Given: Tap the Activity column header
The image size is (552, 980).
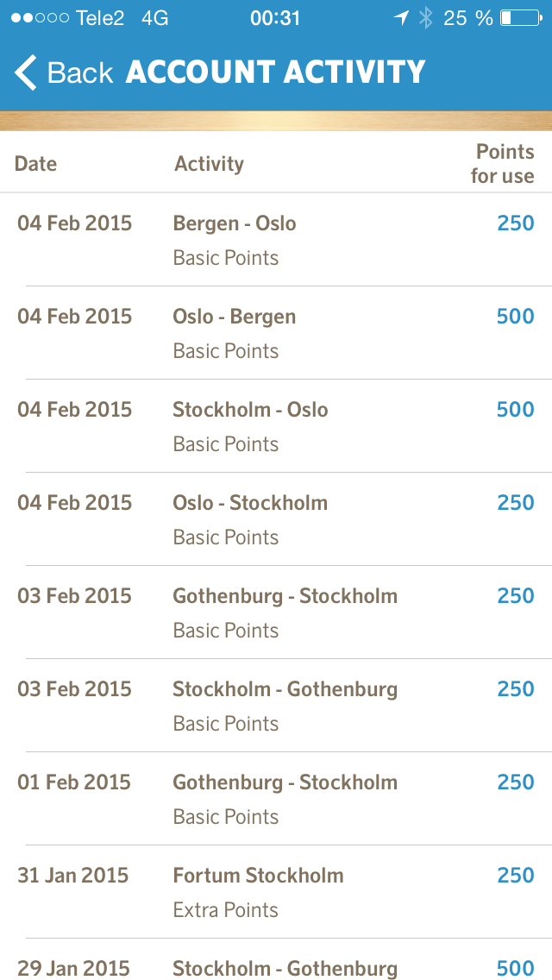Looking at the screenshot, I should pyautogui.click(x=209, y=163).
